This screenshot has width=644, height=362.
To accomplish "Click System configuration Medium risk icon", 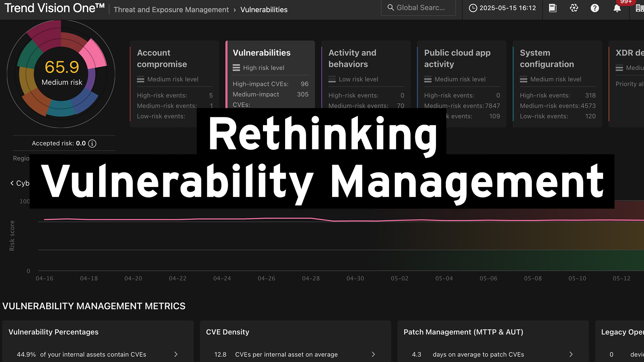I will [524, 79].
